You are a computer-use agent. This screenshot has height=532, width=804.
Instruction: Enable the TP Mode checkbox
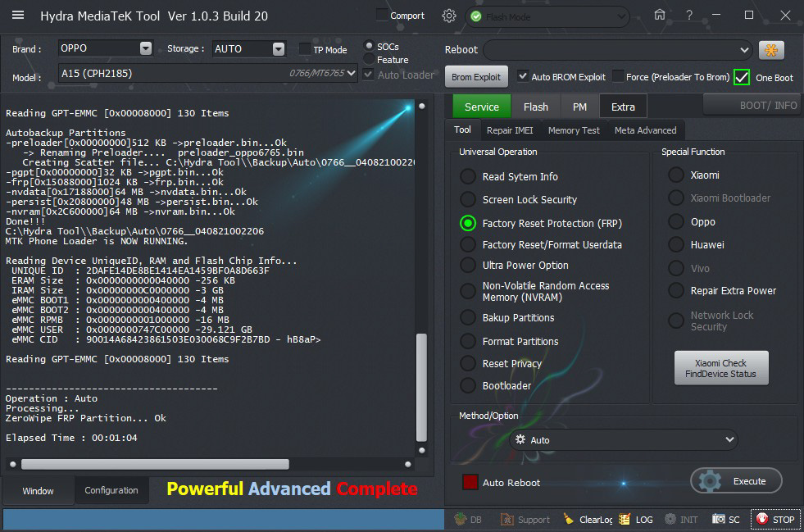pyautogui.click(x=306, y=49)
